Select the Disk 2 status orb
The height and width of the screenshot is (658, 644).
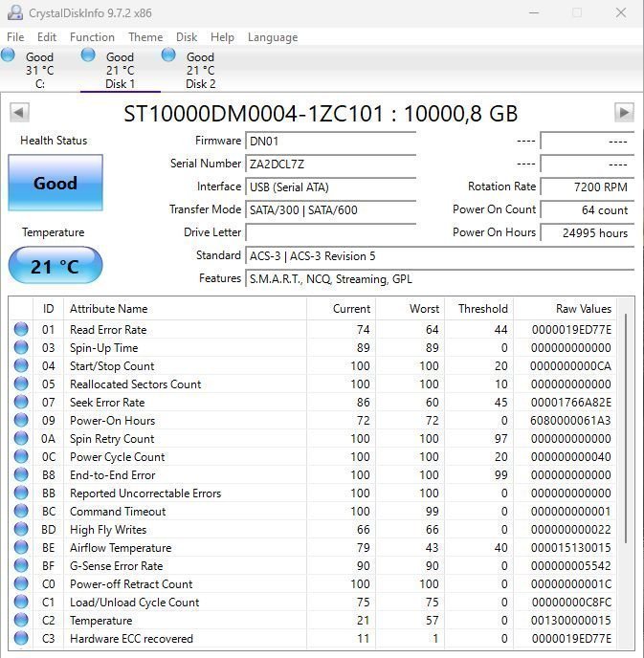pyautogui.click(x=169, y=55)
